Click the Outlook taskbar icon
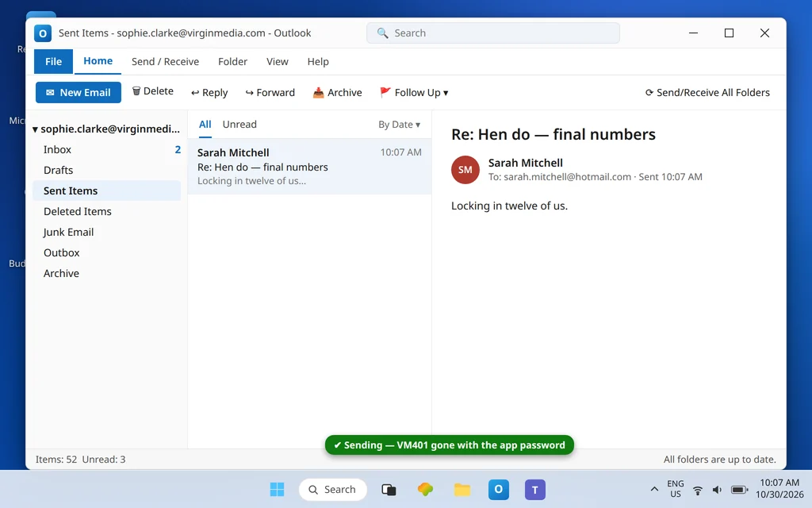The width and height of the screenshot is (812, 508). point(499,489)
